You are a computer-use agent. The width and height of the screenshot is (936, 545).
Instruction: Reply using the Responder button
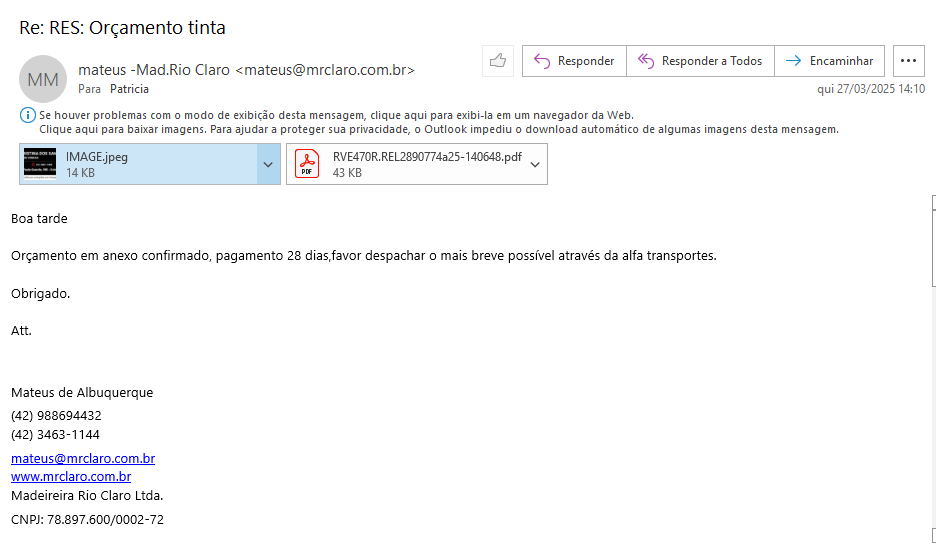click(574, 61)
